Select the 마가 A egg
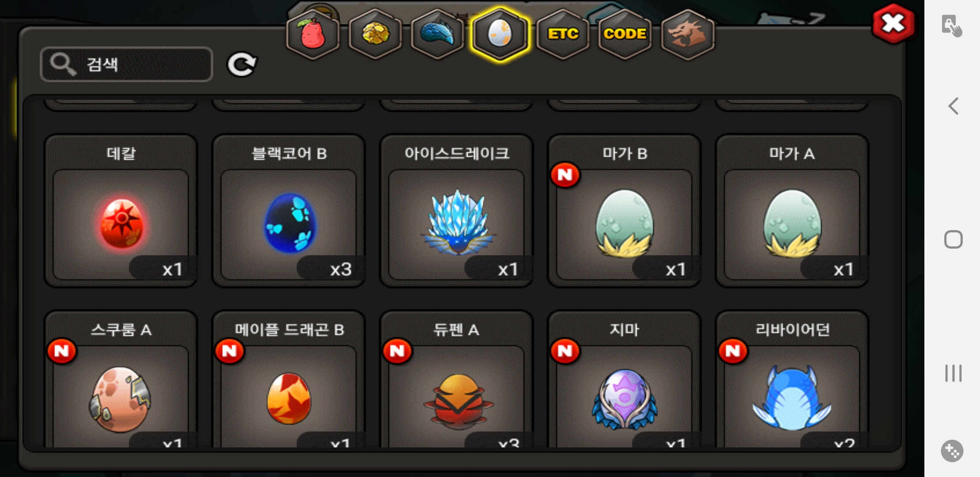The width and height of the screenshot is (980, 477). coord(792,211)
